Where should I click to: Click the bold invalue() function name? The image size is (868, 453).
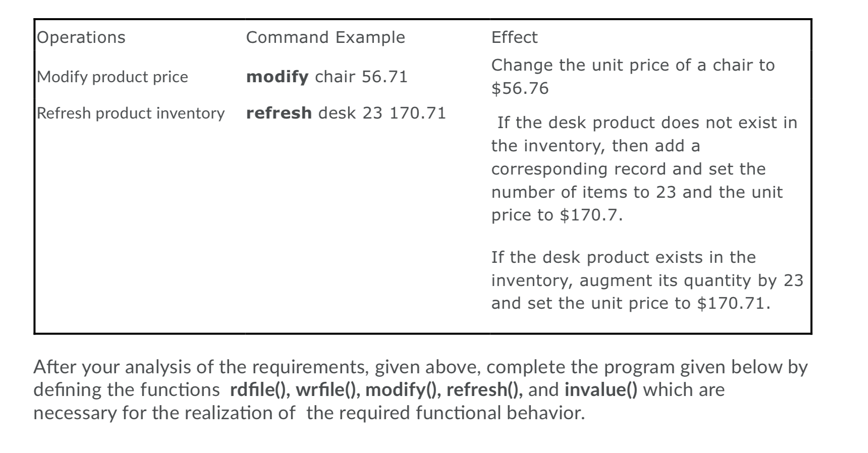[x=601, y=390]
